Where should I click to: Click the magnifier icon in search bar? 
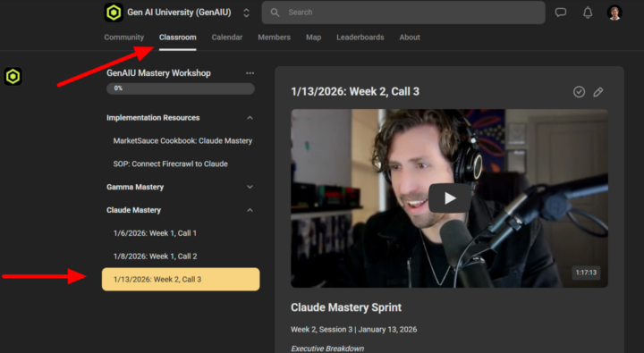275,13
